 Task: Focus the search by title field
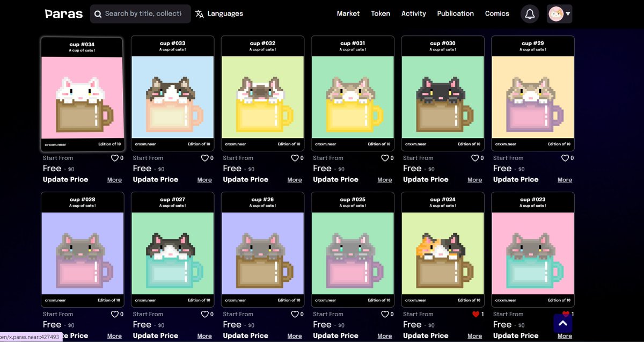[141, 14]
